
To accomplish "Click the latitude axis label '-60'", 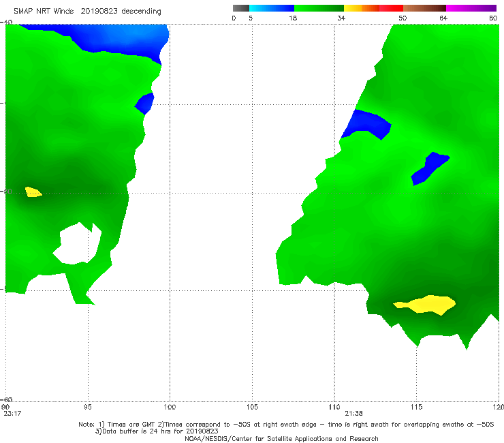I will click(6, 399).
